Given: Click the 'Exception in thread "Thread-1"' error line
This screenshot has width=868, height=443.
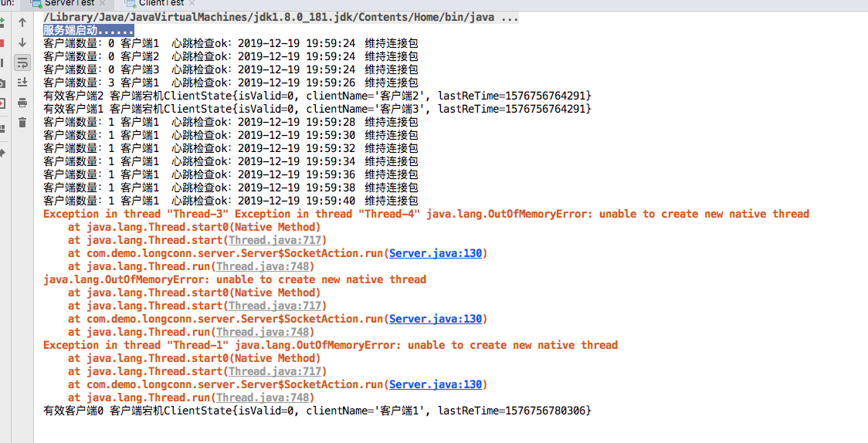Looking at the screenshot, I should tap(331, 345).
